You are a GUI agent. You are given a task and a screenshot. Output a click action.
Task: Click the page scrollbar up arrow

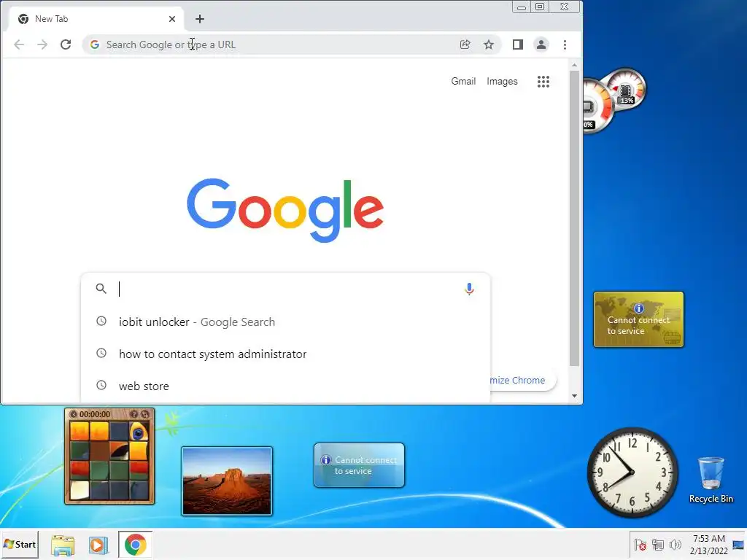click(x=575, y=65)
